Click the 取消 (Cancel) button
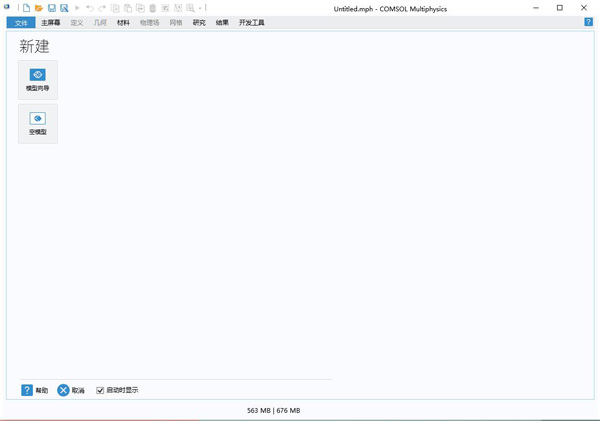The image size is (600, 421). coord(71,390)
